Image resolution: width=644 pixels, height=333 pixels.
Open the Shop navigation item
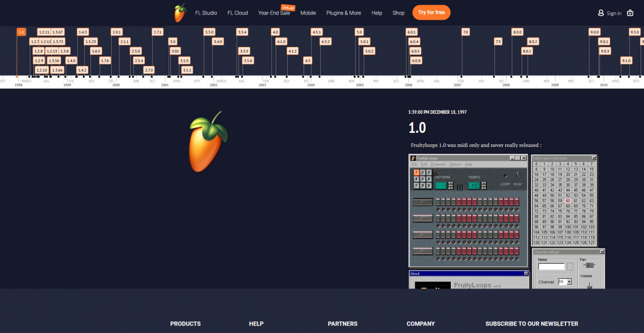click(398, 13)
